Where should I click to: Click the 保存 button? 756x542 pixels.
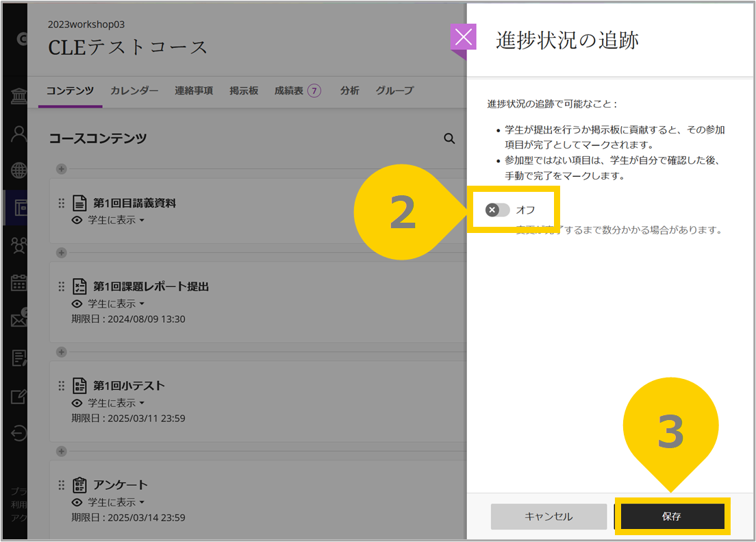(x=672, y=517)
